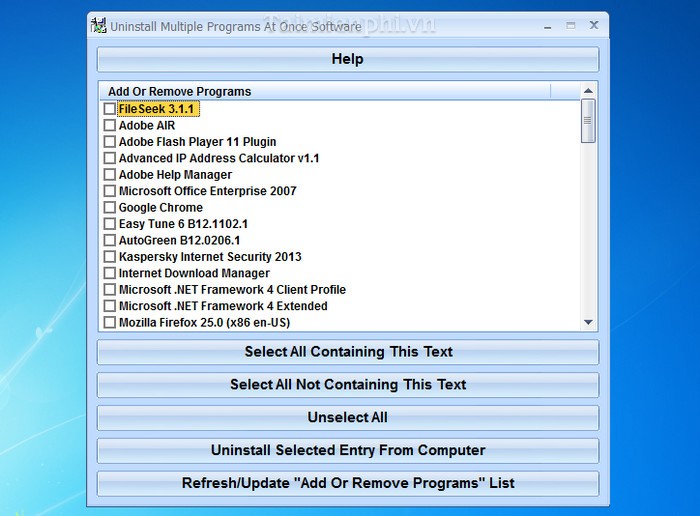Check the Google Chrome checkbox
Image resolution: width=700 pixels, height=516 pixels.
coord(109,208)
